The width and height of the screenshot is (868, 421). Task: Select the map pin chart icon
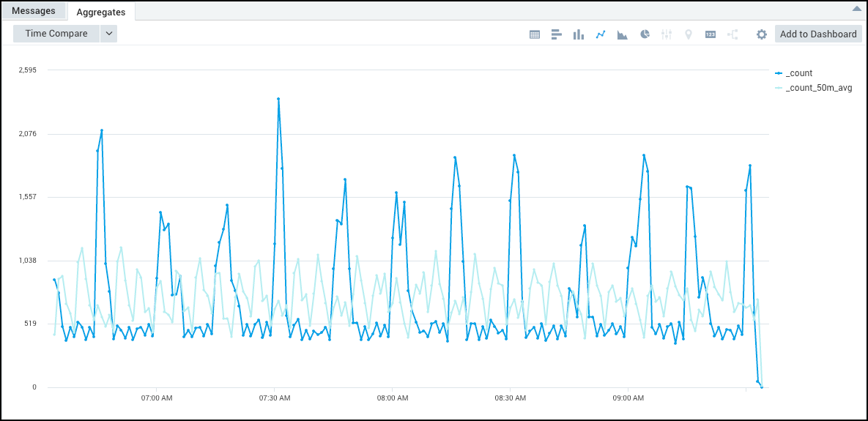tap(688, 34)
